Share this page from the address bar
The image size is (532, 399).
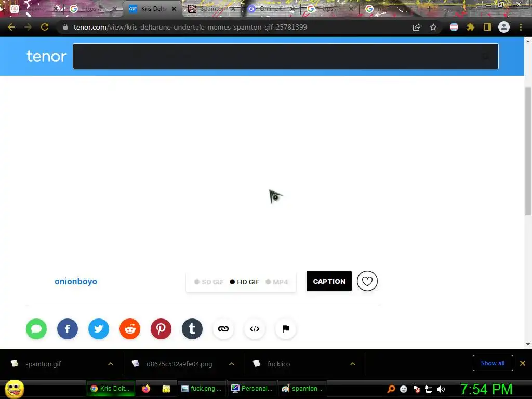[417, 27]
